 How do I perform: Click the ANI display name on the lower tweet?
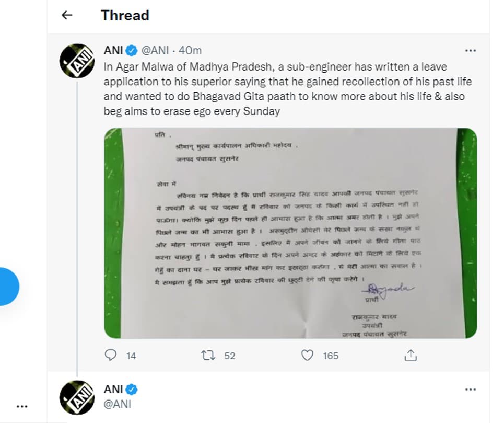click(x=113, y=390)
